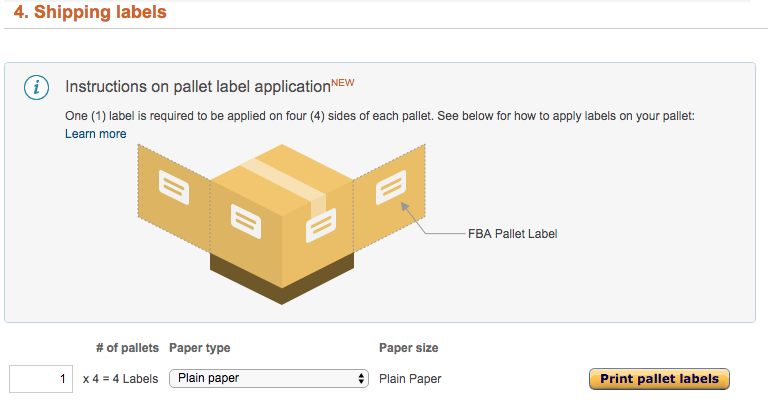This screenshot has width=768, height=419.
Task: Click the arrow pointing to FBA label
Action: pyautogui.click(x=414, y=219)
